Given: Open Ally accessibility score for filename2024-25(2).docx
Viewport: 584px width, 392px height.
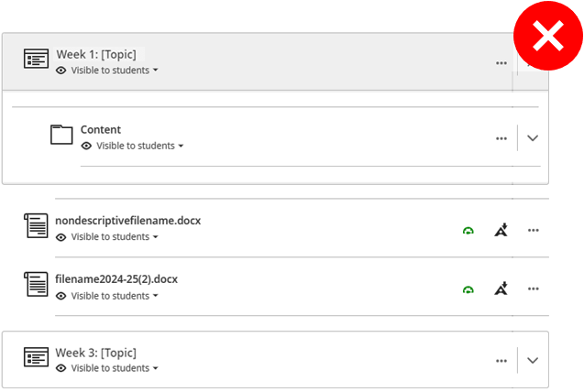Looking at the screenshot, I should (468, 289).
